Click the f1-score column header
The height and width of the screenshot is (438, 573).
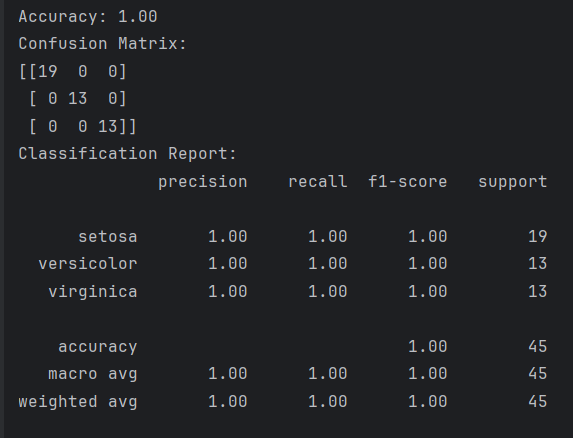point(407,182)
